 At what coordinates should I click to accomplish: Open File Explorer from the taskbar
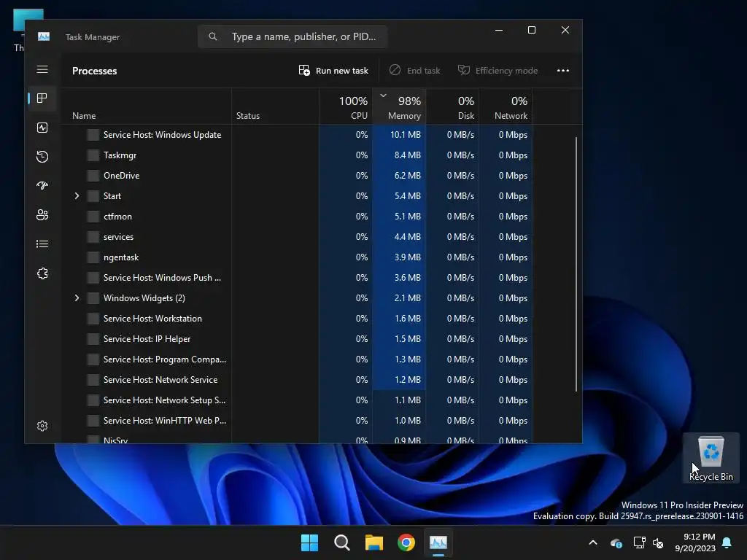coord(374,542)
